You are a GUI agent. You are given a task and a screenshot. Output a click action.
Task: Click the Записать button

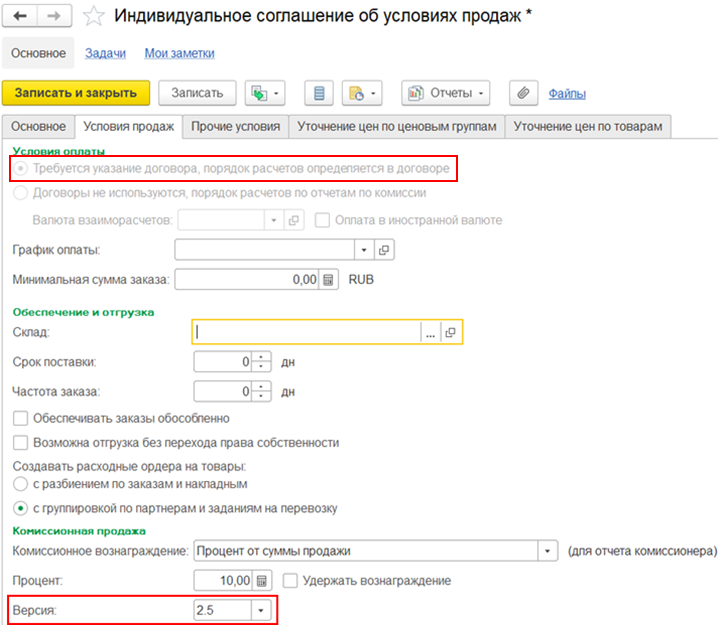(197, 93)
